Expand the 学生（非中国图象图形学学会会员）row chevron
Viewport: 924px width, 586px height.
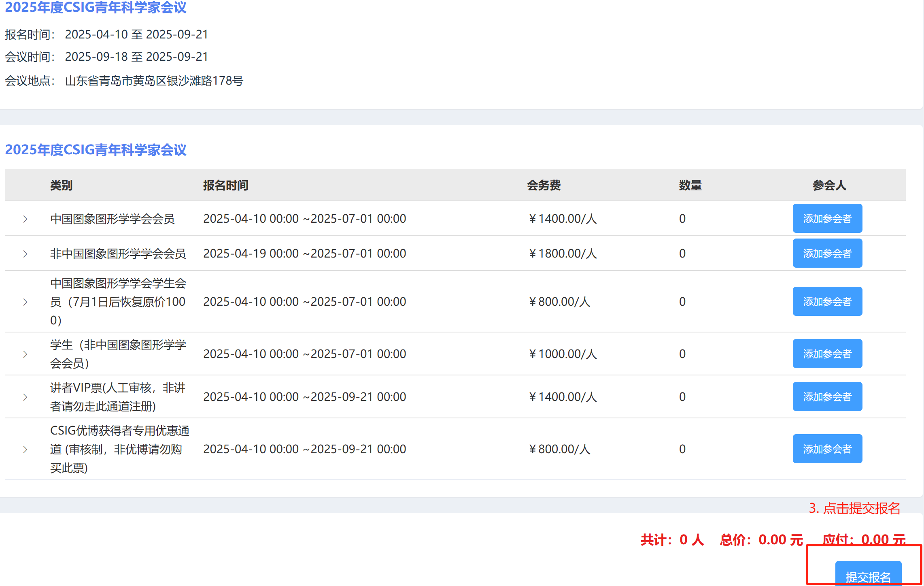pos(25,354)
